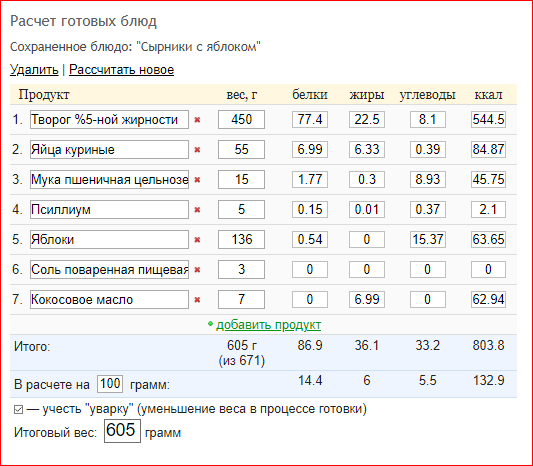This screenshot has width=533, height=466.
Task: Toggle the учесть "уварку" checkbox
Action: coord(18,410)
